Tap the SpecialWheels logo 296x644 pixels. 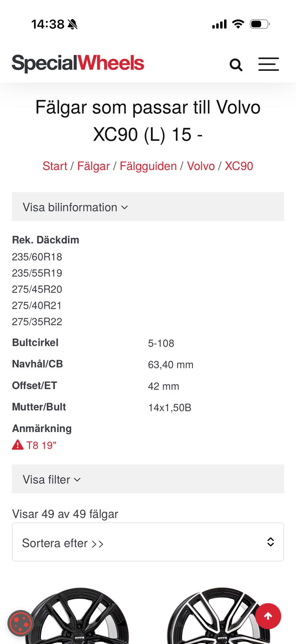click(78, 63)
